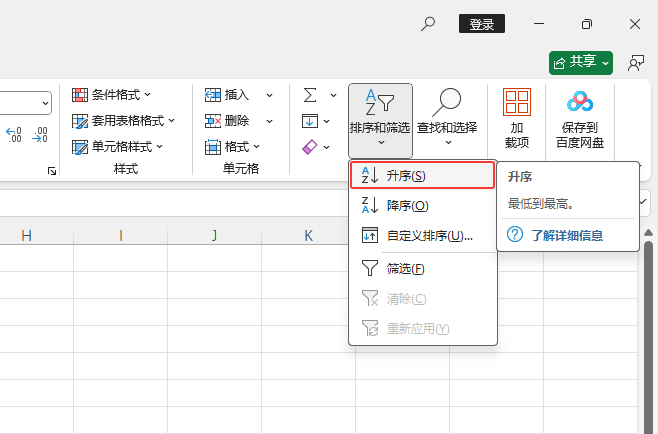
Task: Click the comments icon beside 共享
Action: pos(635,62)
